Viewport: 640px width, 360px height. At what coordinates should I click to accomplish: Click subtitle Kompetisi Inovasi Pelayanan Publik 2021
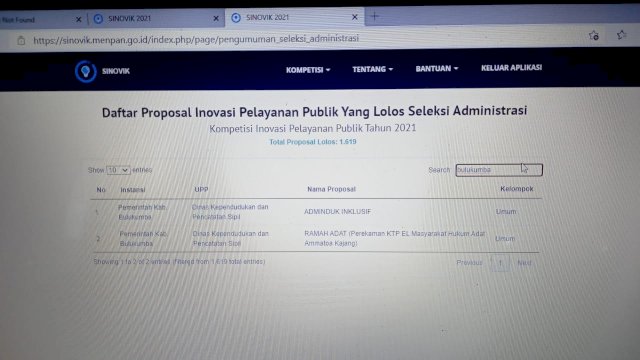click(x=313, y=128)
